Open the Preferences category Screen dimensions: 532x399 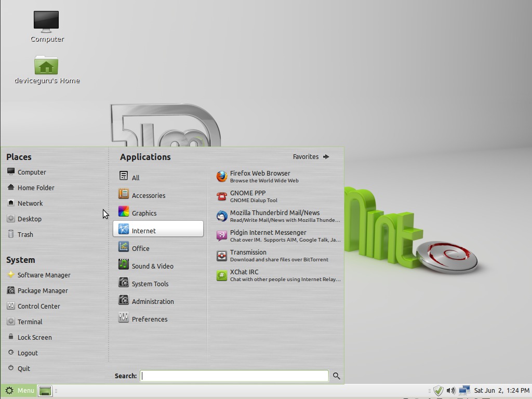(158, 318)
